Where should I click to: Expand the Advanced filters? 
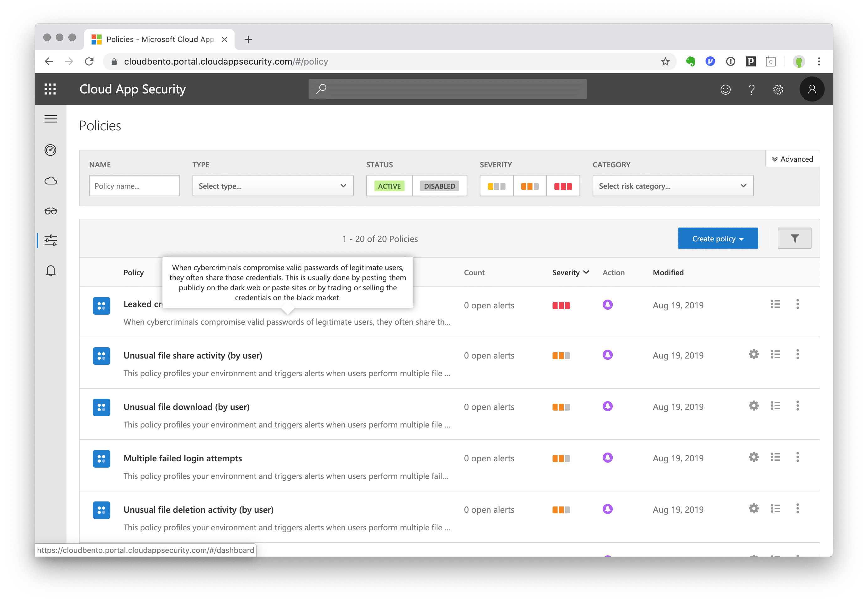point(792,159)
